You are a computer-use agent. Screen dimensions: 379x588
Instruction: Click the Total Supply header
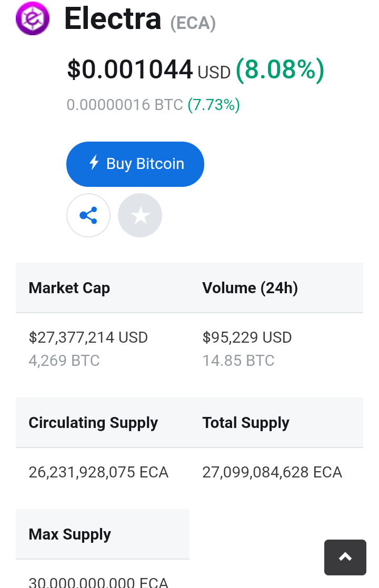pos(246,423)
